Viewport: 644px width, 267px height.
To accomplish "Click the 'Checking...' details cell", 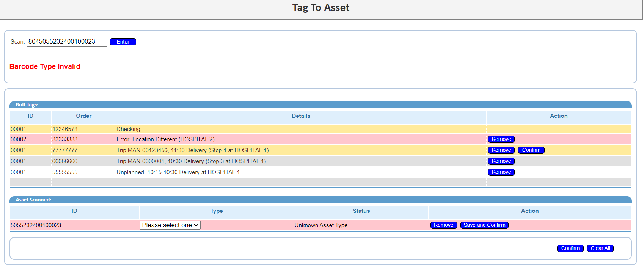I will click(x=301, y=129).
